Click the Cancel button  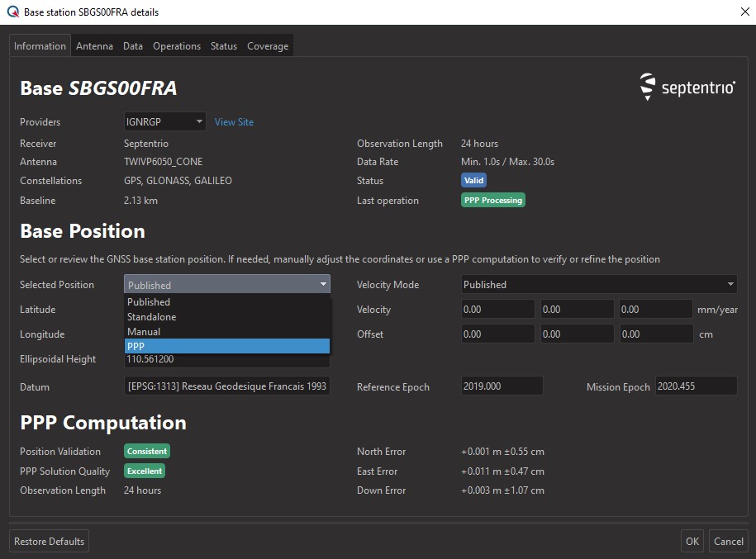click(728, 542)
